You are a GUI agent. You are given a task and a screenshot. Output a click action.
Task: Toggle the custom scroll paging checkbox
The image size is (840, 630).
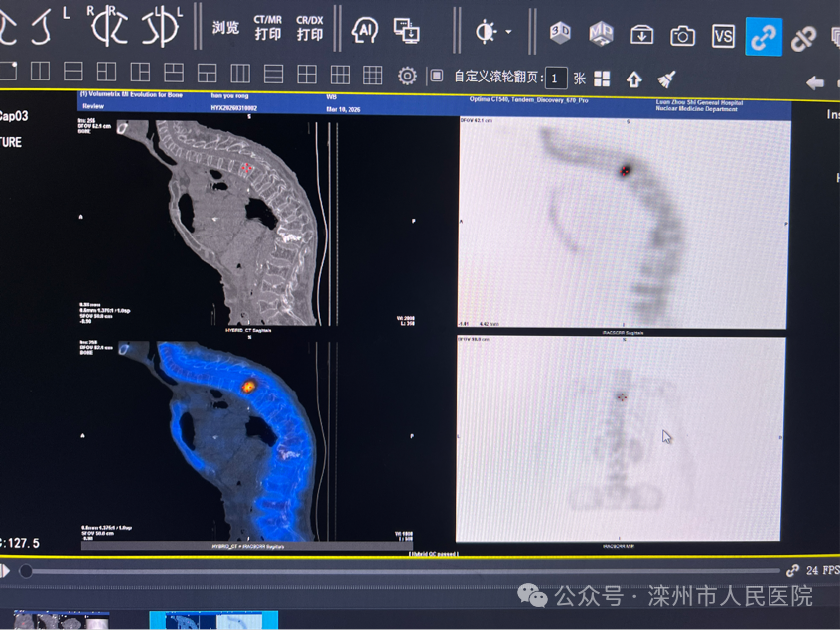coord(436,76)
